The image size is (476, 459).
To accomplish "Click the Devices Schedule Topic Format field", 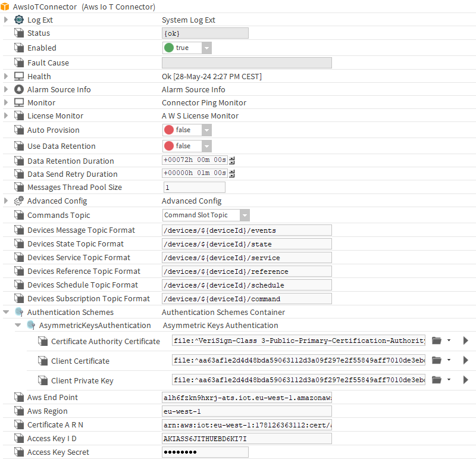I will click(247, 285).
